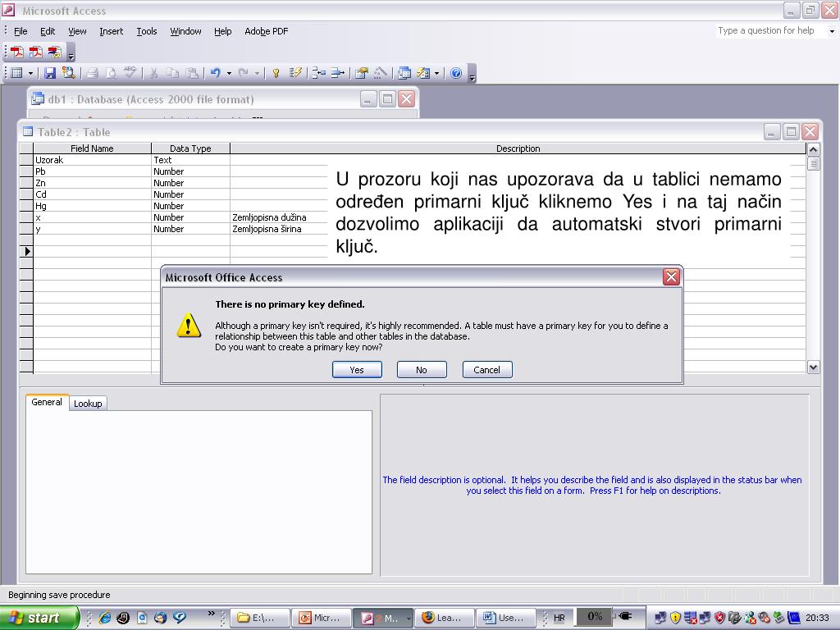The height and width of the screenshot is (630, 840).
Task: Click the Delete Rows toolbar icon
Action: click(x=337, y=73)
